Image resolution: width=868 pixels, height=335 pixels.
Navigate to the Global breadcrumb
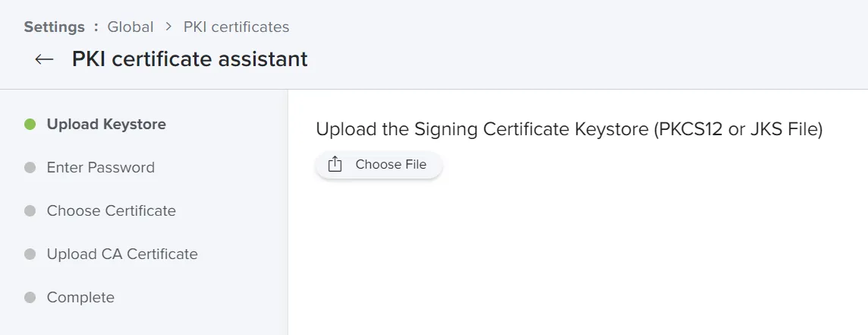[131, 27]
